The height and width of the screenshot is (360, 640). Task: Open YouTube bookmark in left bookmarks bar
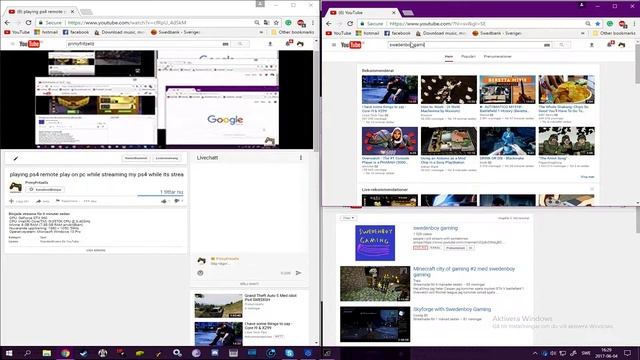(17, 32)
